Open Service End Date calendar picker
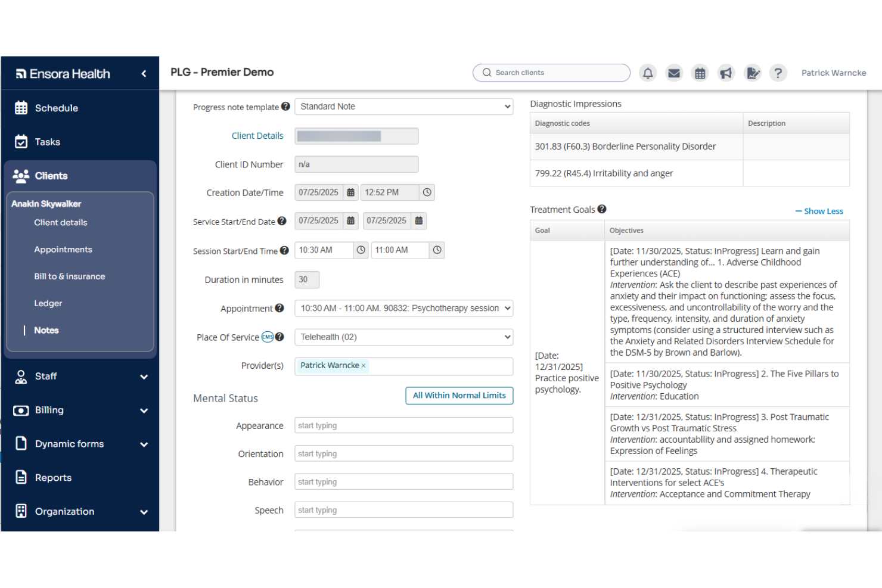The height and width of the screenshot is (588, 882). coord(419,220)
